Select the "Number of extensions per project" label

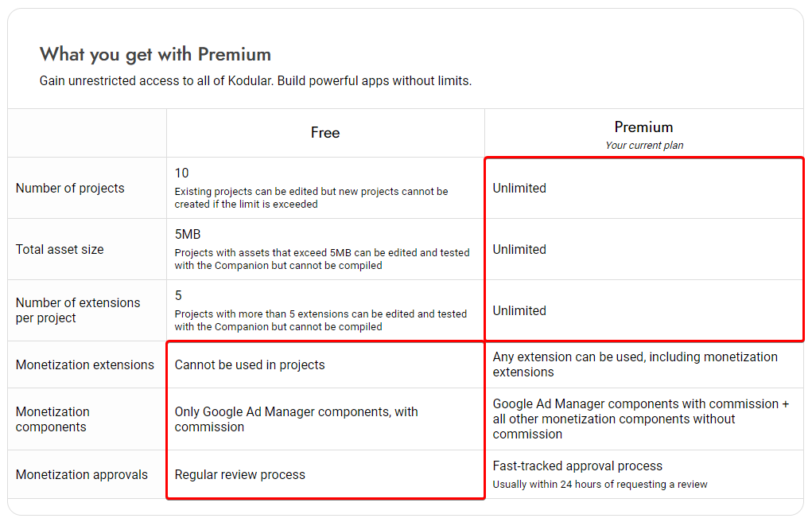pyautogui.click(x=78, y=310)
